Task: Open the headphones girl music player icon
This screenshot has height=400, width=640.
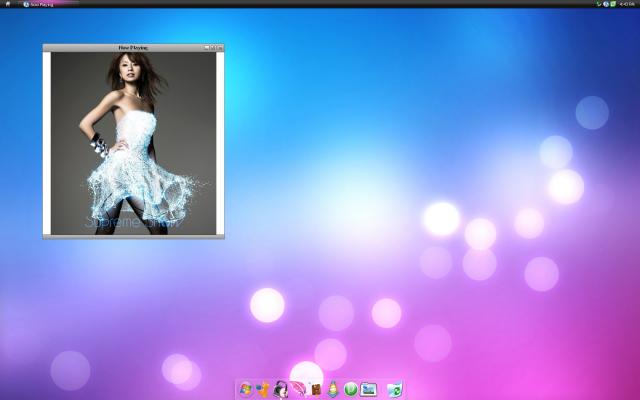Action: point(280,389)
